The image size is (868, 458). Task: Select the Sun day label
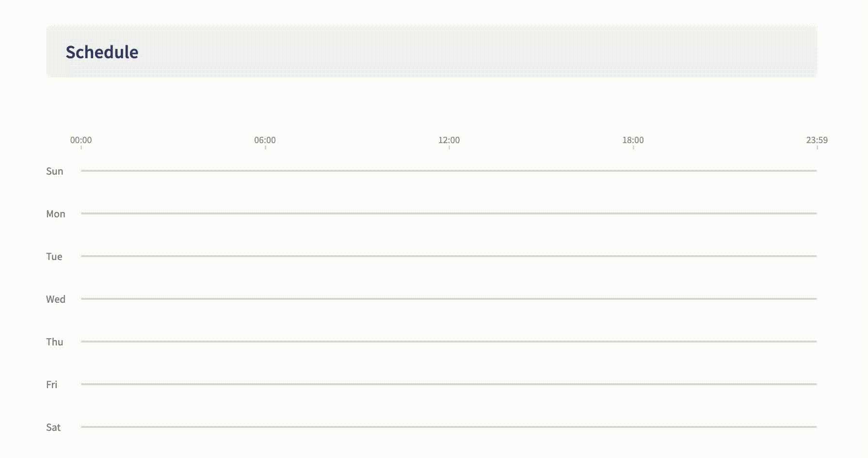tap(54, 171)
